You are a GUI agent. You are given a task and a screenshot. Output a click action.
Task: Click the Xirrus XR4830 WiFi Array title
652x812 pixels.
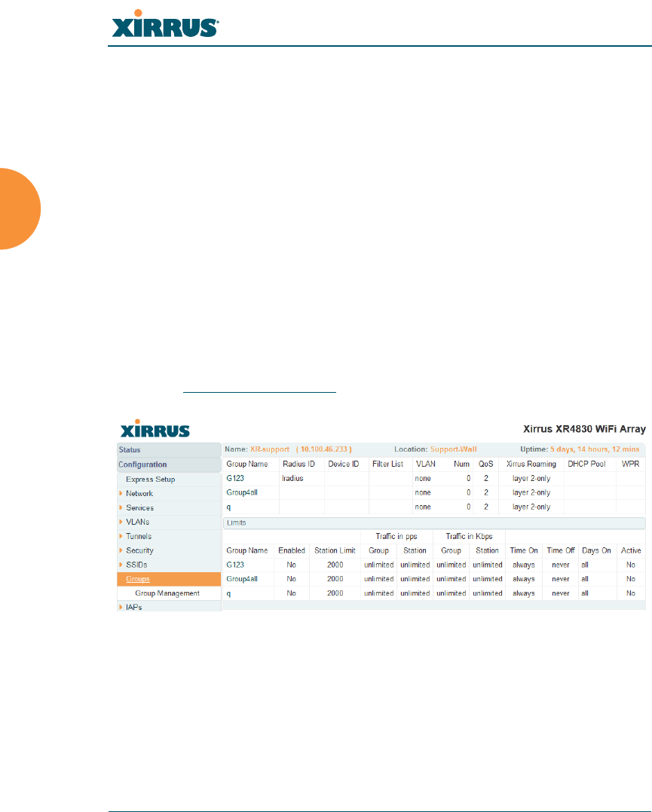click(585, 429)
